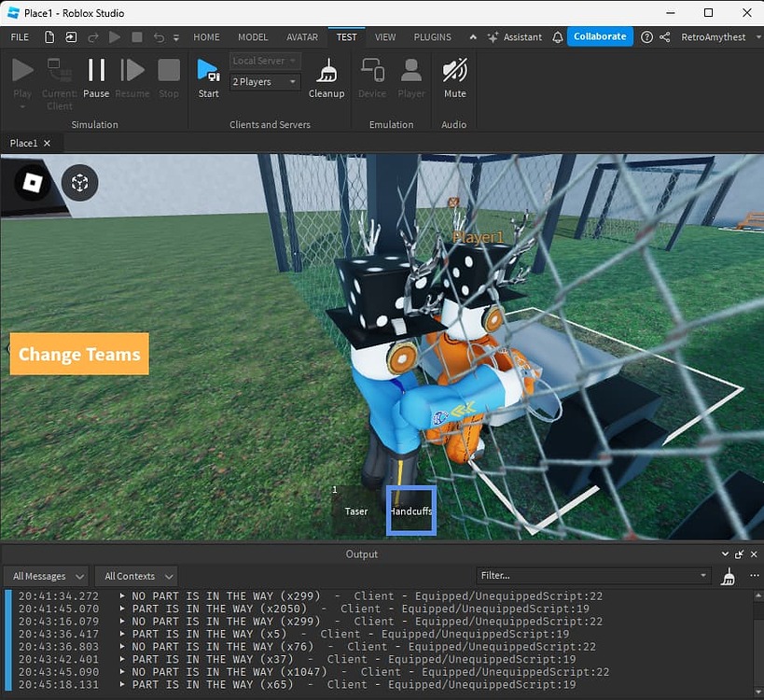This screenshot has width=764, height=700.
Task: Clear the Output log with the broom icon
Action: (729, 576)
